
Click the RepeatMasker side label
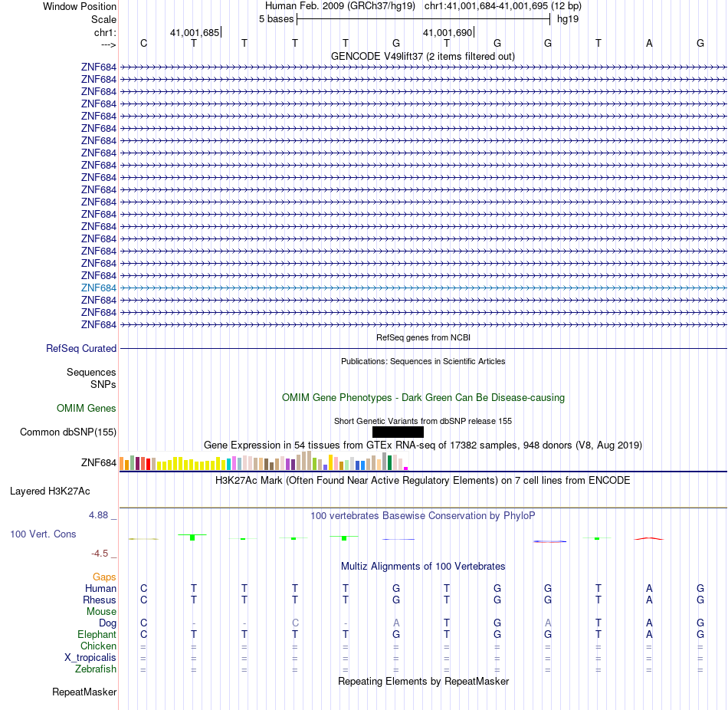click(x=84, y=692)
